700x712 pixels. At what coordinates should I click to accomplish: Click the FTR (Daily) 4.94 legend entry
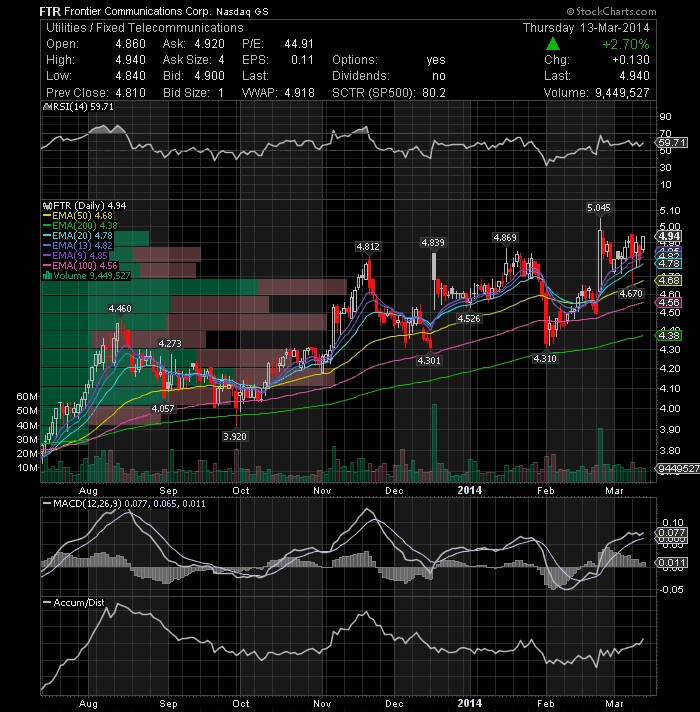tap(90, 206)
